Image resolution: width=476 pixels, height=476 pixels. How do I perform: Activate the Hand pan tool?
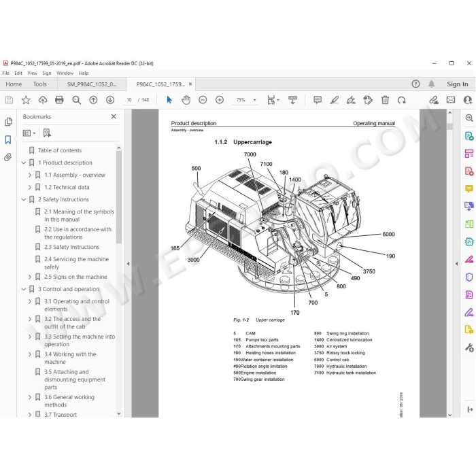[186, 100]
